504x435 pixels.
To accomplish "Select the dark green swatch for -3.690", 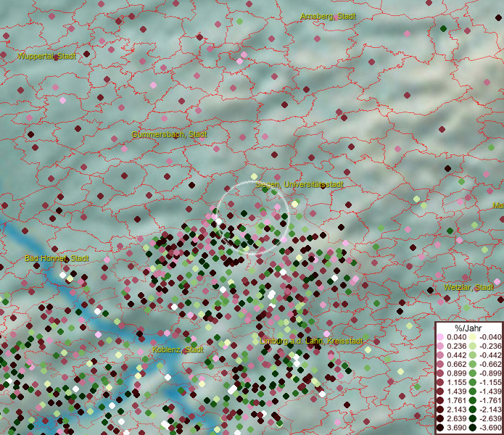I will pyautogui.click(x=473, y=428).
